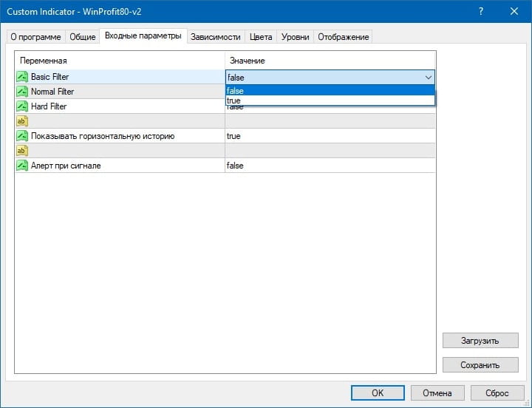Go to the О программе tab
Image resolution: width=532 pixels, height=408 pixels.
(x=35, y=37)
